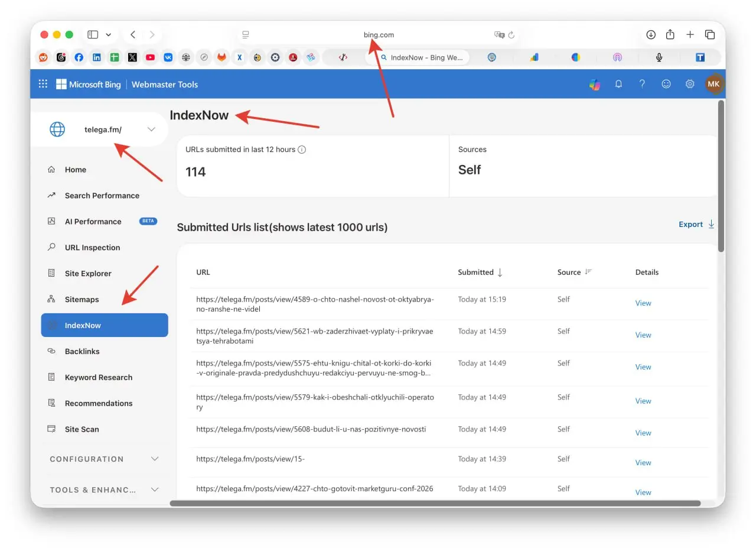This screenshot has width=756, height=548.
Task: Sort the list by Source column
Action: pyautogui.click(x=574, y=272)
